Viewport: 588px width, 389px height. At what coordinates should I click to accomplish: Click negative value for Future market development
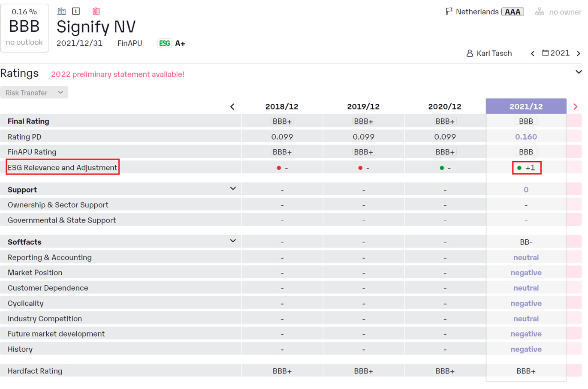526,334
